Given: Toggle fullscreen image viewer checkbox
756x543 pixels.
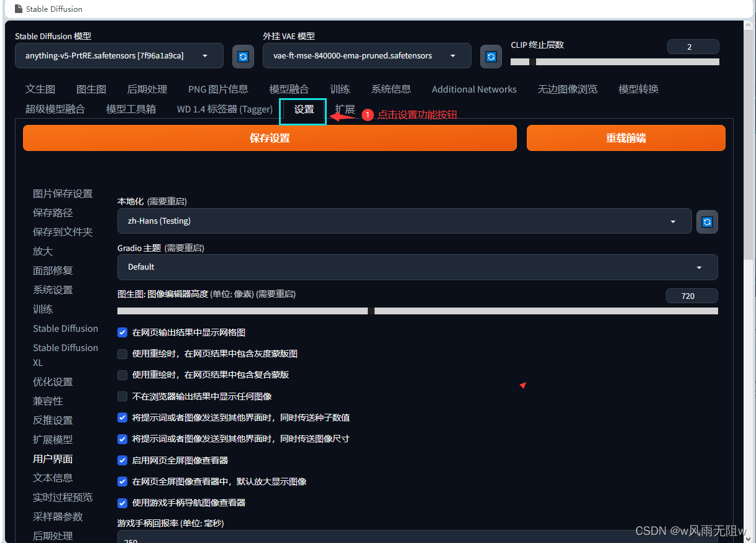Looking at the screenshot, I should point(122,460).
